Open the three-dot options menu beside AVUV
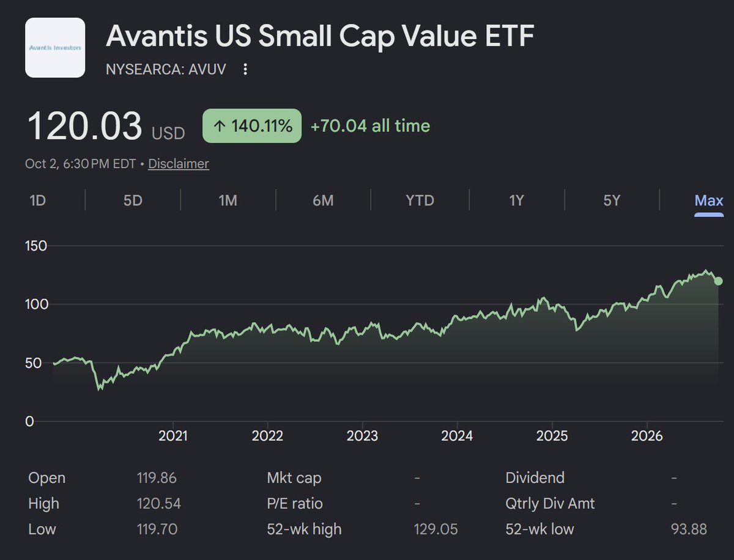The height and width of the screenshot is (560, 734). coord(245,69)
